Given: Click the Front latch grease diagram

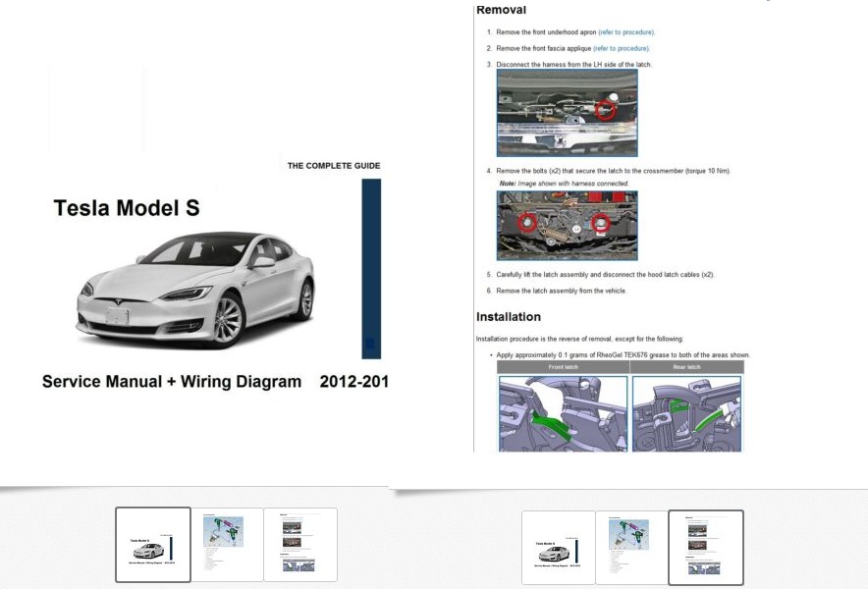Looking at the screenshot, I should 563,413.
